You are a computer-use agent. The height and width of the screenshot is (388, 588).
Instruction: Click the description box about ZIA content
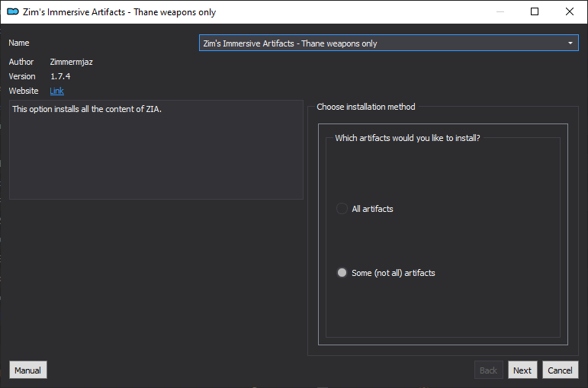pos(156,149)
